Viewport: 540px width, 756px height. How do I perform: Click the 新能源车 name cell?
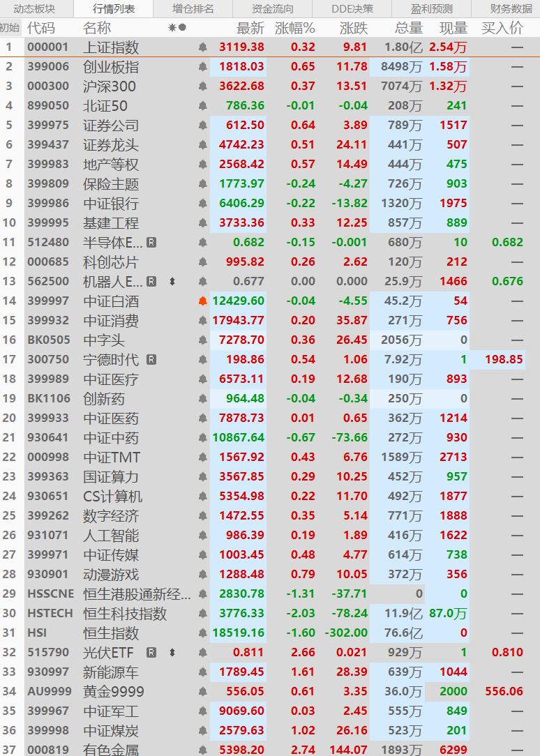111,672
